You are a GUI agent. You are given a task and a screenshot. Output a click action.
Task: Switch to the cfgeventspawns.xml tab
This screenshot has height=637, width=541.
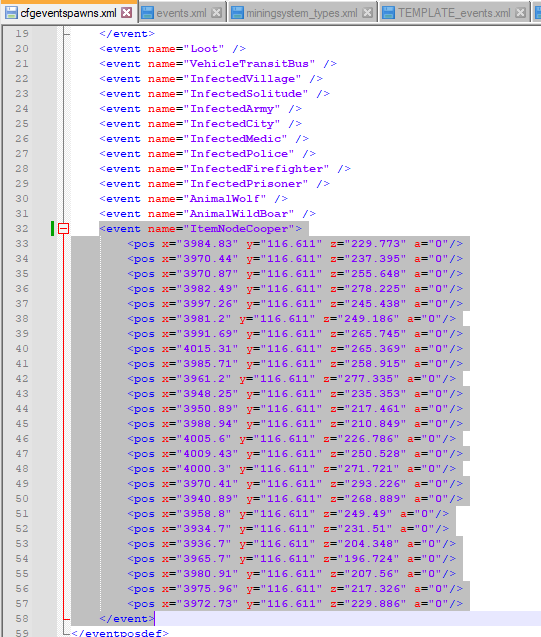coord(69,13)
